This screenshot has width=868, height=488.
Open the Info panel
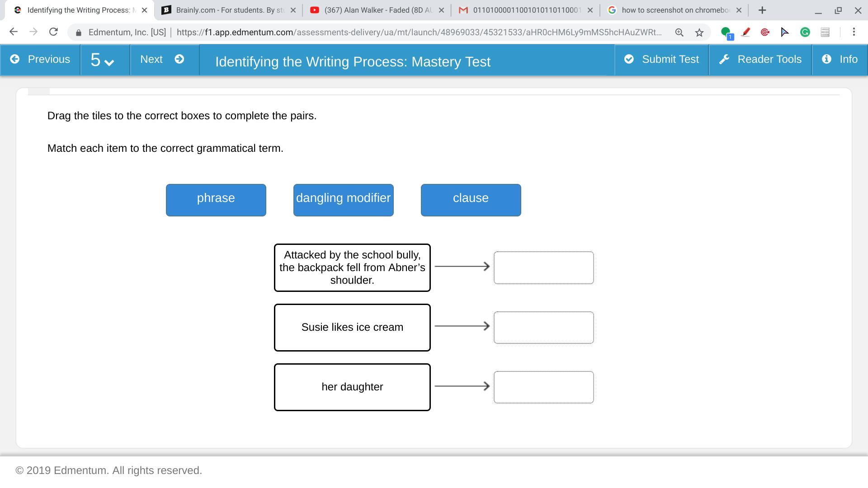click(840, 60)
